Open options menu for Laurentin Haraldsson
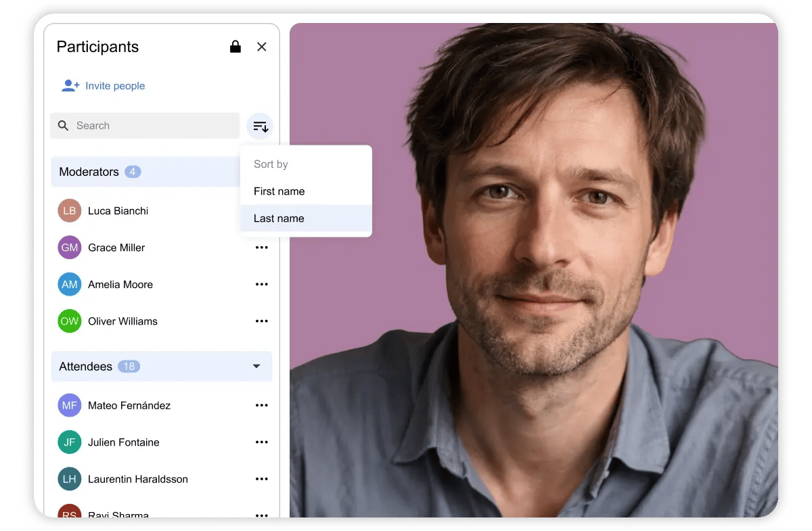This screenshot has height=531, width=812. [x=262, y=479]
